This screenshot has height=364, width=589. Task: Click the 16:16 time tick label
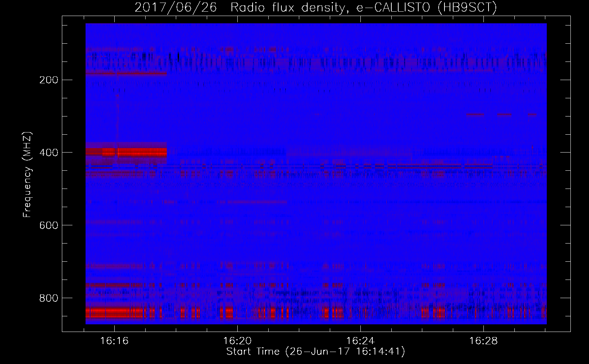(114, 341)
